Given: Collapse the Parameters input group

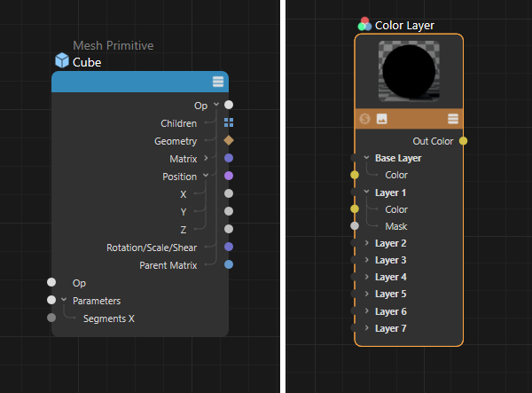Looking at the screenshot, I should [x=64, y=300].
